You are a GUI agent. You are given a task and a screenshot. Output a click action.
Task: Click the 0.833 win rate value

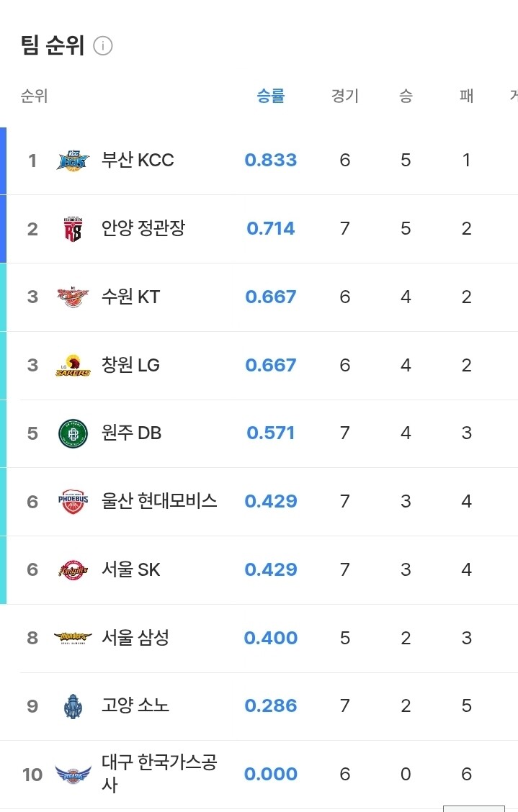[271, 160]
